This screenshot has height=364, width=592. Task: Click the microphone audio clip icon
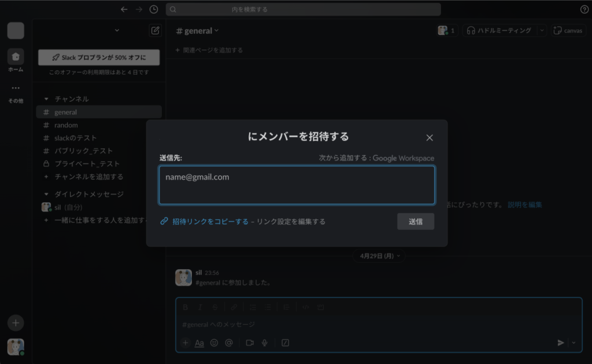(265, 343)
